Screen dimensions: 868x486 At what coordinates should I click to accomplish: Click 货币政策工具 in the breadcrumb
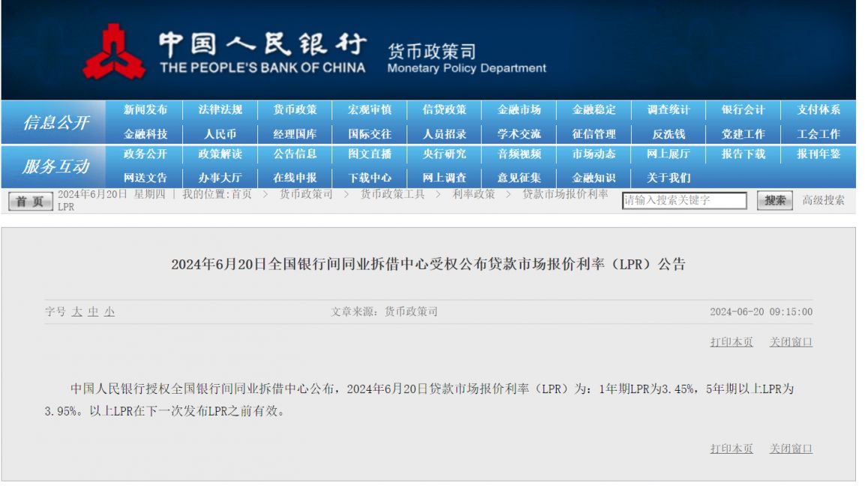(x=392, y=194)
